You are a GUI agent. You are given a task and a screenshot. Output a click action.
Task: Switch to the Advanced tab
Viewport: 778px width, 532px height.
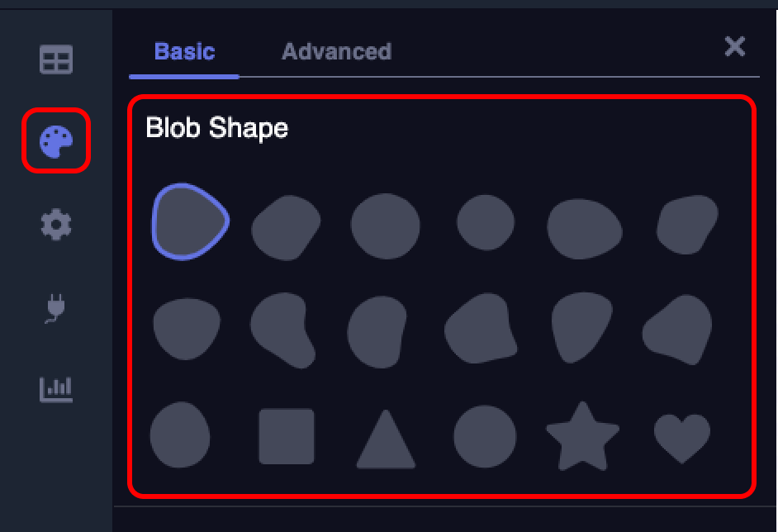[x=335, y=51]
